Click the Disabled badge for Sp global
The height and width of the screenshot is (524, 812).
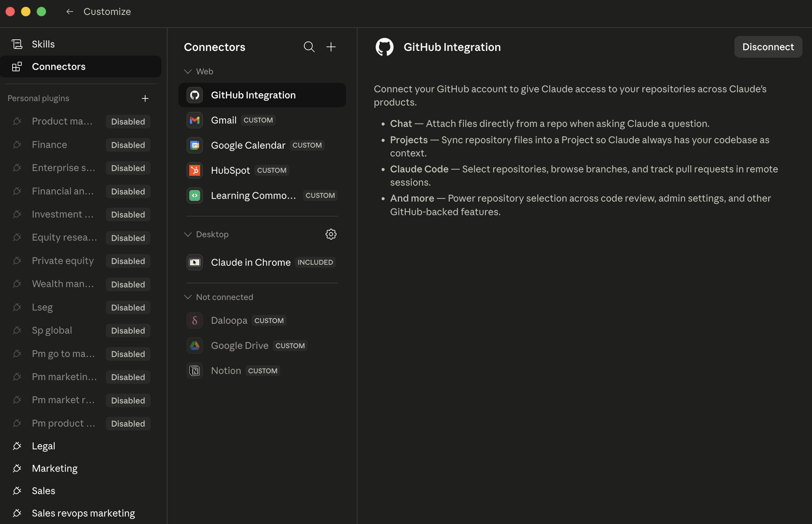point(128,331)
